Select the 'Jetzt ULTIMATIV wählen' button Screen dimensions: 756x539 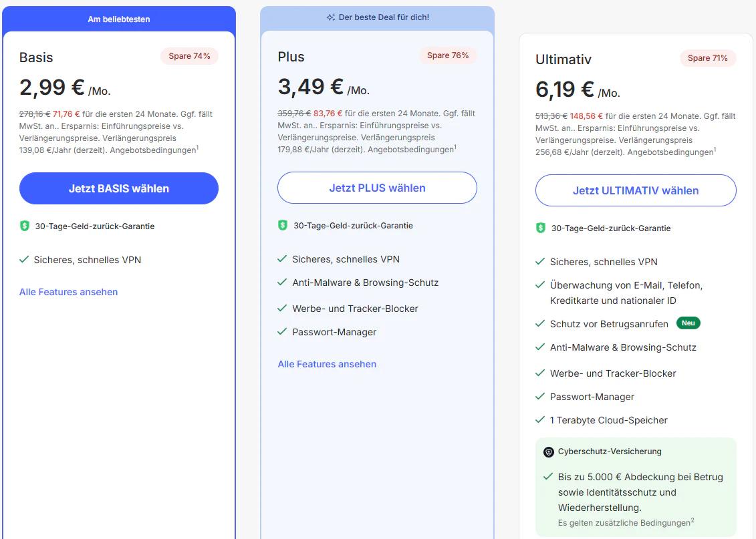[x=636, y=191]
